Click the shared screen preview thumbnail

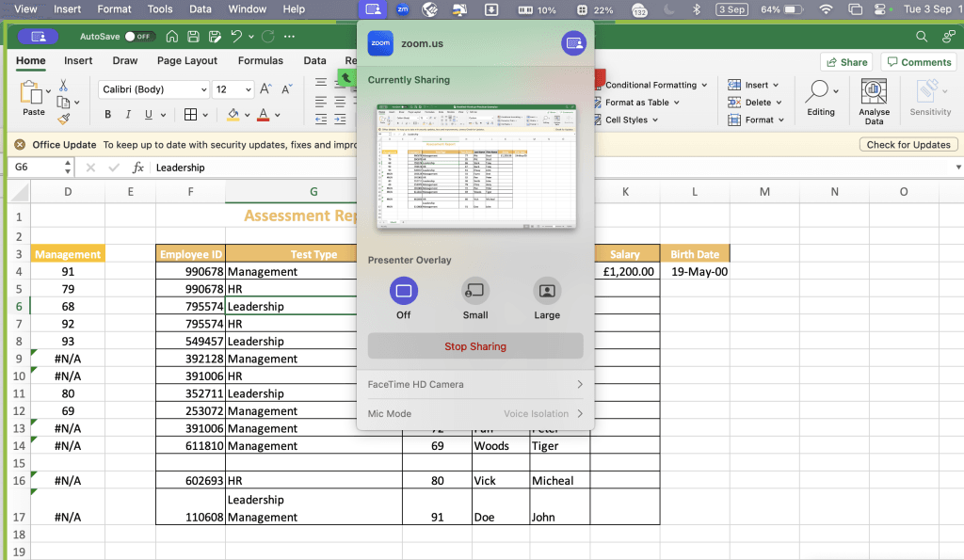[x=476, y=167]
